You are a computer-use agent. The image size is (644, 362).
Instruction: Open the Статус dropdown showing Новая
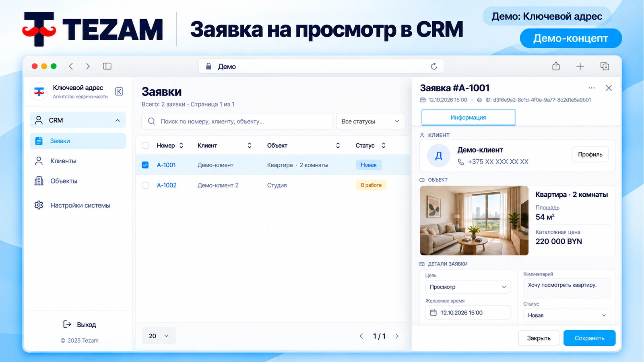(x=567, y=315)
